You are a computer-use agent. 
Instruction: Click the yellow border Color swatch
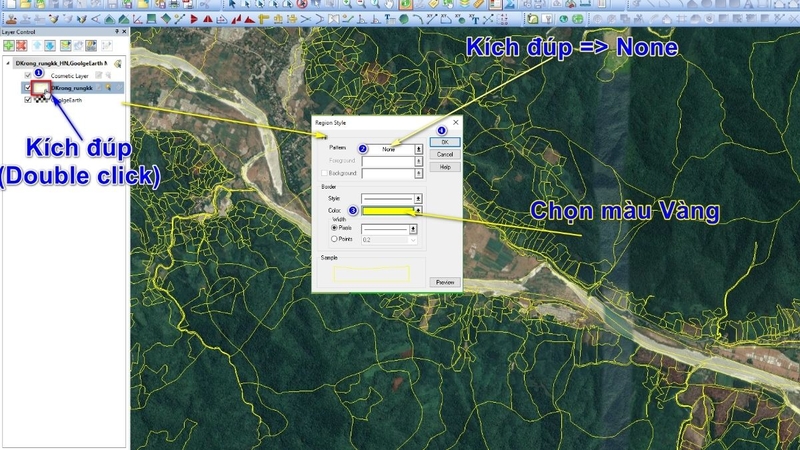(388, 210)
